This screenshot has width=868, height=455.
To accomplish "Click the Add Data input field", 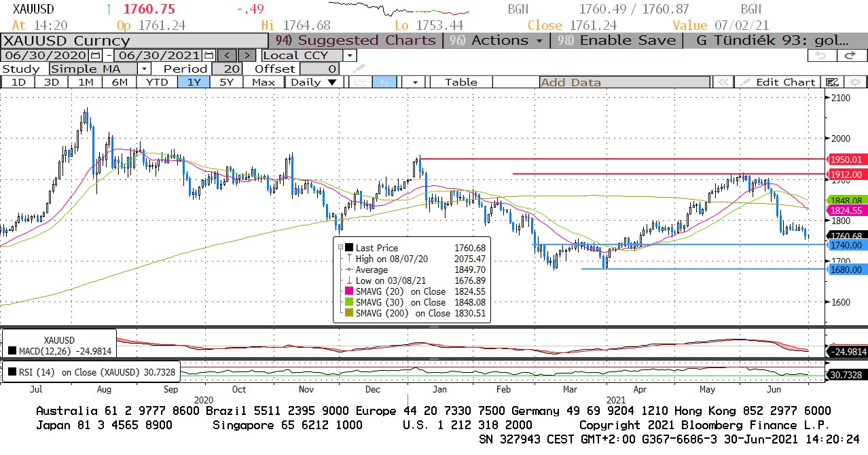I will (625, 82).
